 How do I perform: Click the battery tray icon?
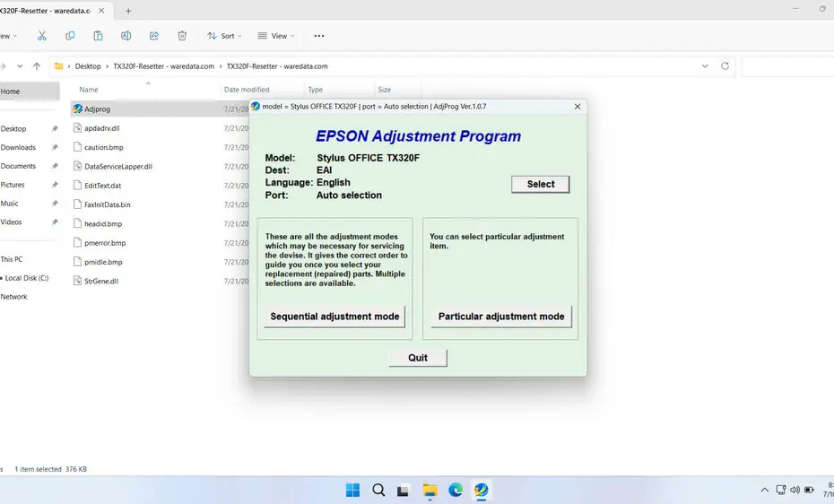coord(809,490)
